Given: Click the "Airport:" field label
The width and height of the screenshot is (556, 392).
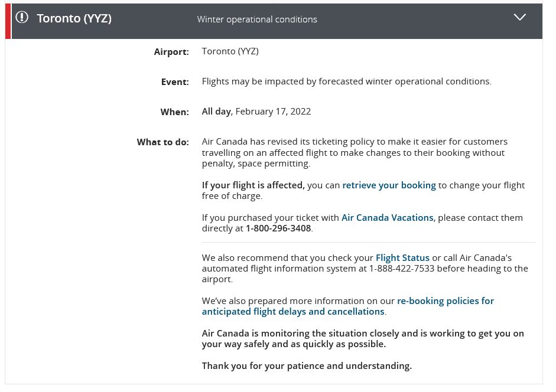Looking at the screenshot, I should (171, 52).
